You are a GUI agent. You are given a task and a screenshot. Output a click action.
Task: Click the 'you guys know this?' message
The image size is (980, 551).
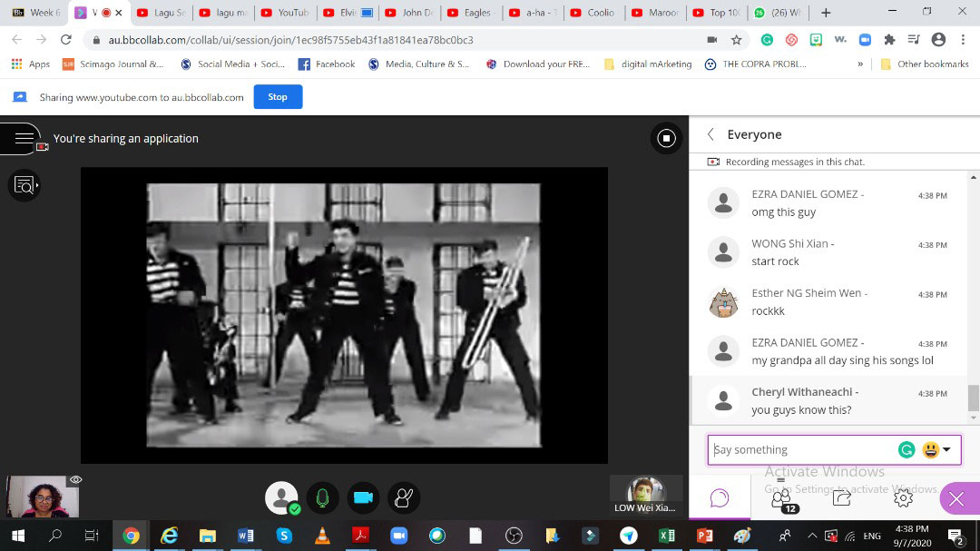(x=801, y=410)
